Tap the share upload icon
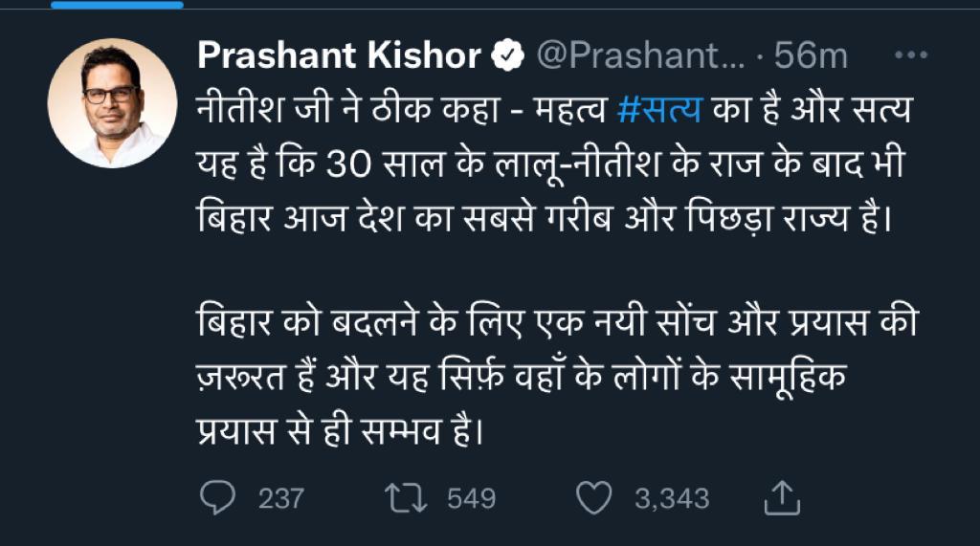This screenshot has width=980, height=546. 782,496
